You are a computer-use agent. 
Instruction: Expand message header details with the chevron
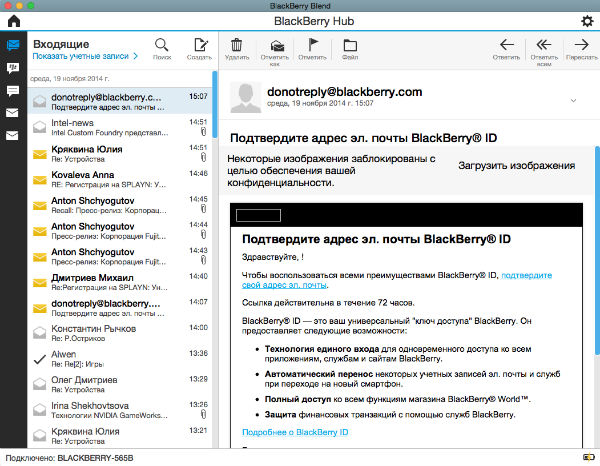point(573,101)
